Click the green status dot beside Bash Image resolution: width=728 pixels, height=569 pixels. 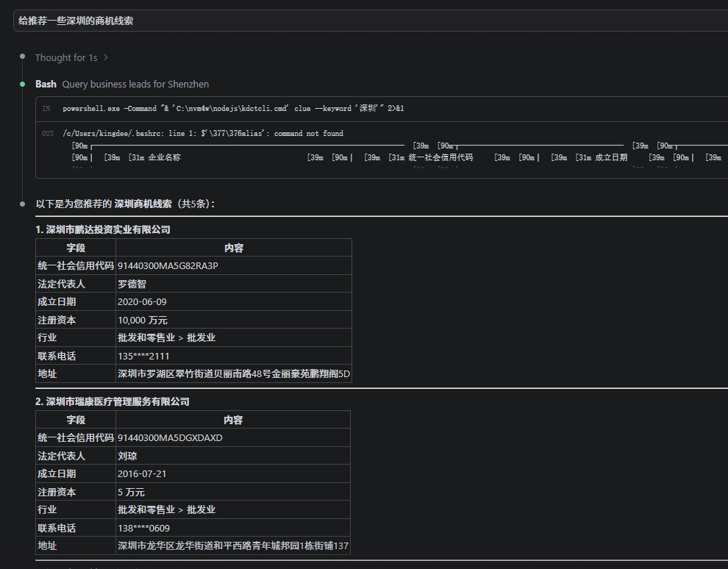click(x=23, y=84)
